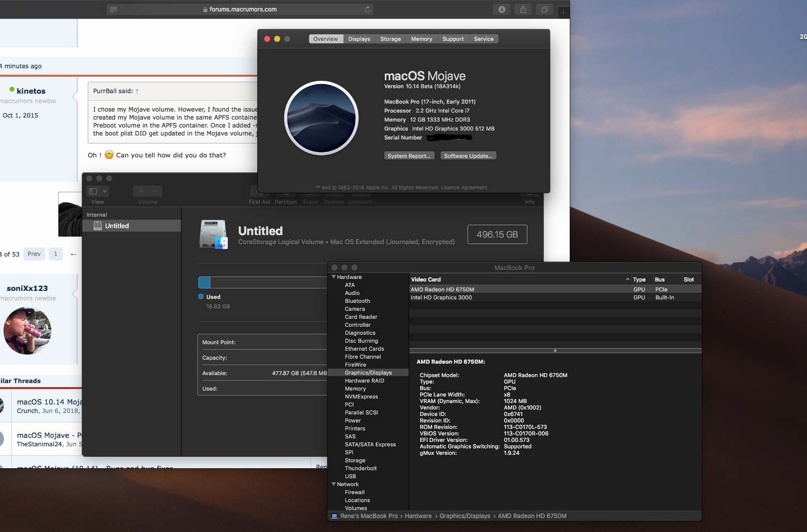Collapse the Hardware tree section
The image size is (807, 532).
(333, 277)
